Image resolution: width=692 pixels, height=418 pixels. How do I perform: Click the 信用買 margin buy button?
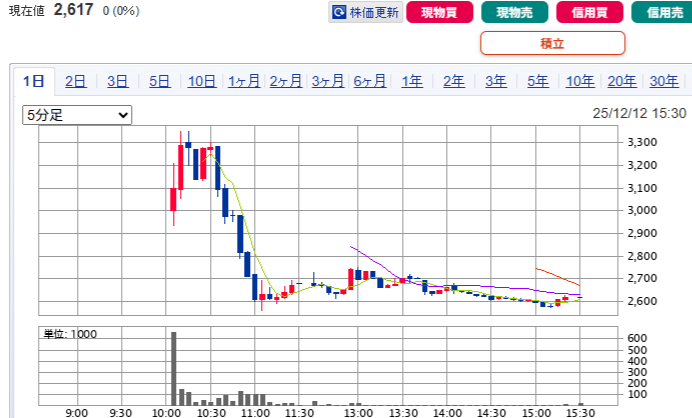click(x=586, y=13)
